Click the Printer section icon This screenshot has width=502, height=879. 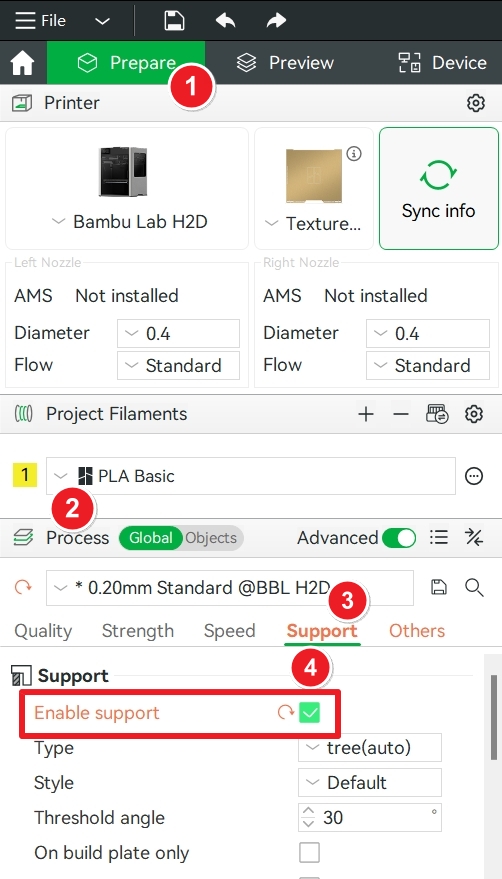click(22, 103)
